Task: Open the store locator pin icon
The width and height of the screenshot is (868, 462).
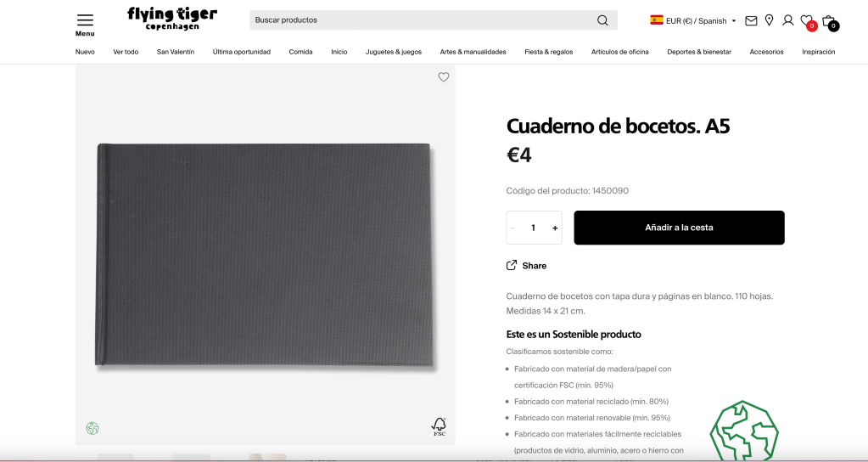Action: tap(769, 20)
